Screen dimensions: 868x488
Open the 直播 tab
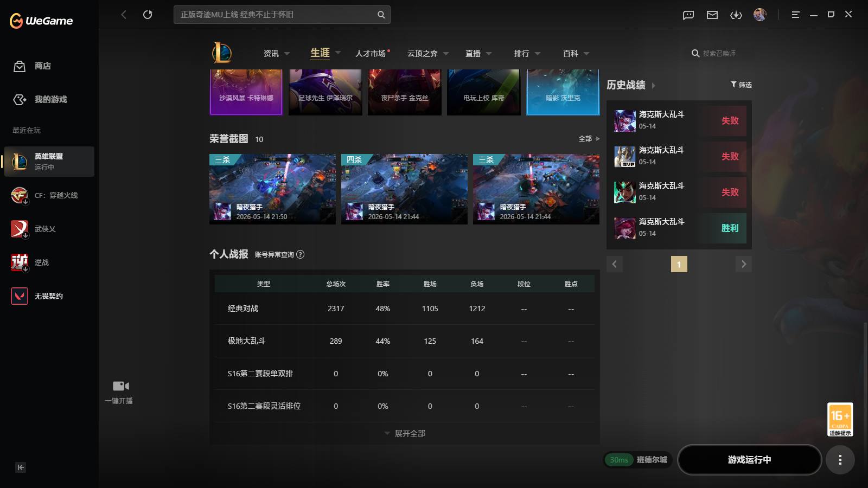tap(473, 53)
